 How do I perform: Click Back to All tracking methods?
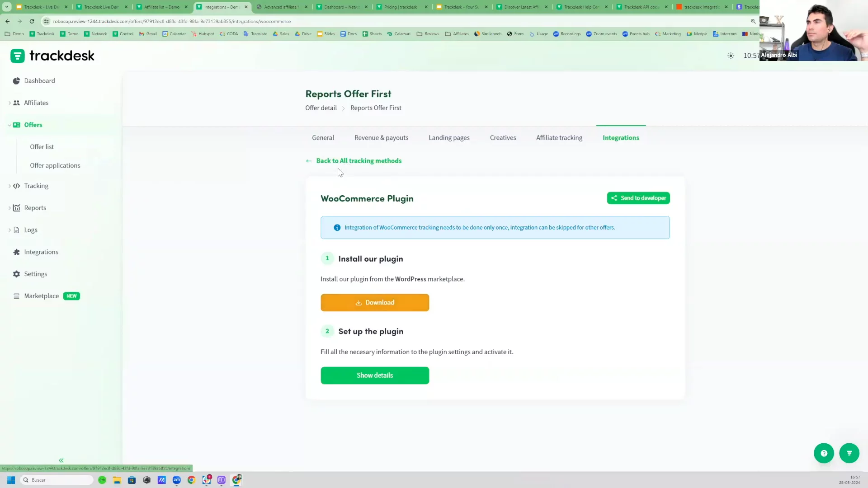359,161
